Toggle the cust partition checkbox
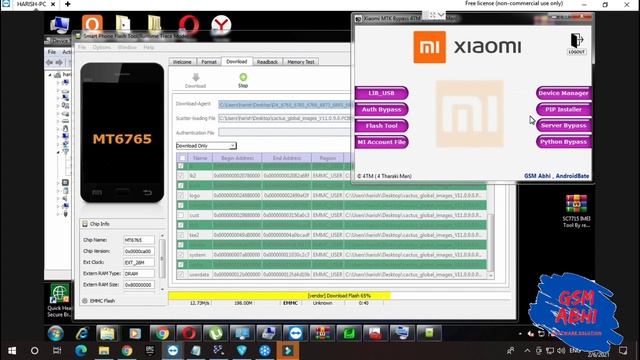The width and height of the screenshot is (640, 360). tap(181, 215)
